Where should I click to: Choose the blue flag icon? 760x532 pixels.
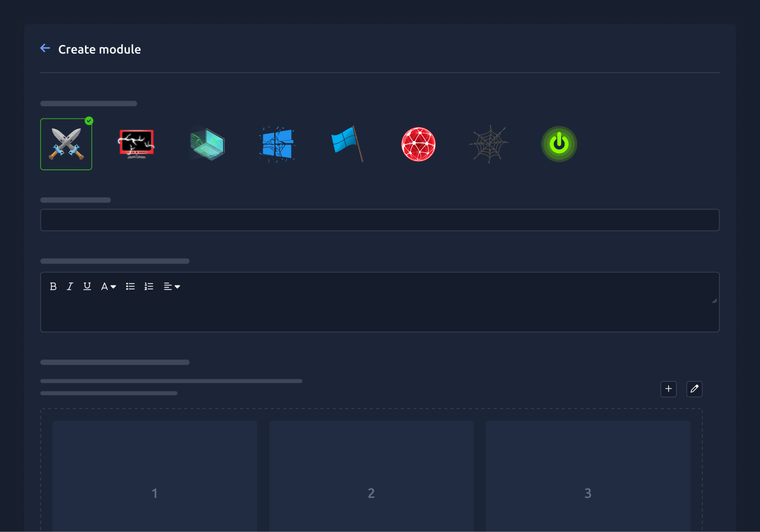(x=347, y=144)
